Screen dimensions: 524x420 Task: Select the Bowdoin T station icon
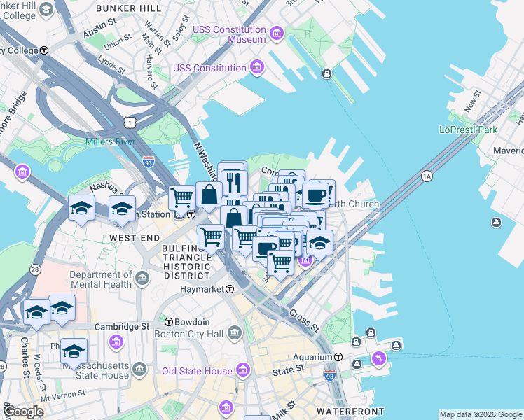pyautogui.click(x=169, y=322)
